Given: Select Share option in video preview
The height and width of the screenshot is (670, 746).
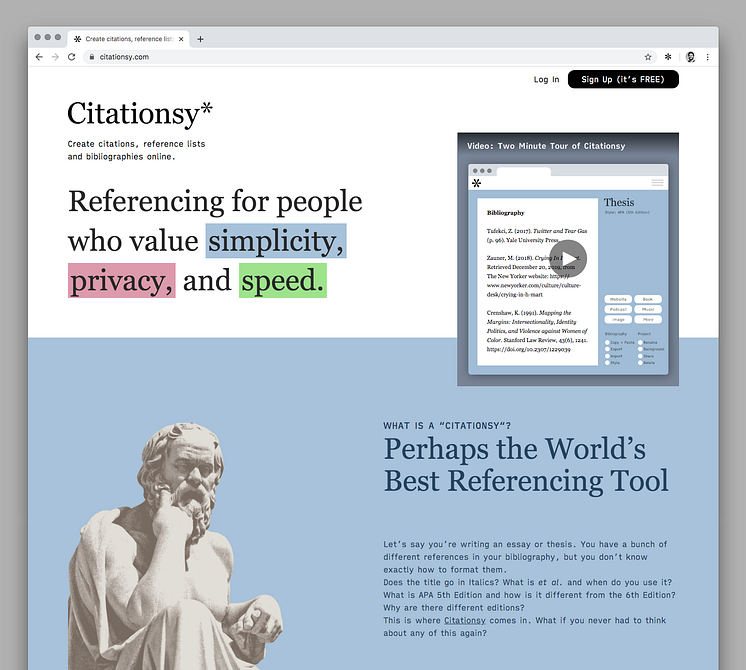Looking at the screenshot, I should click(646, 356).
